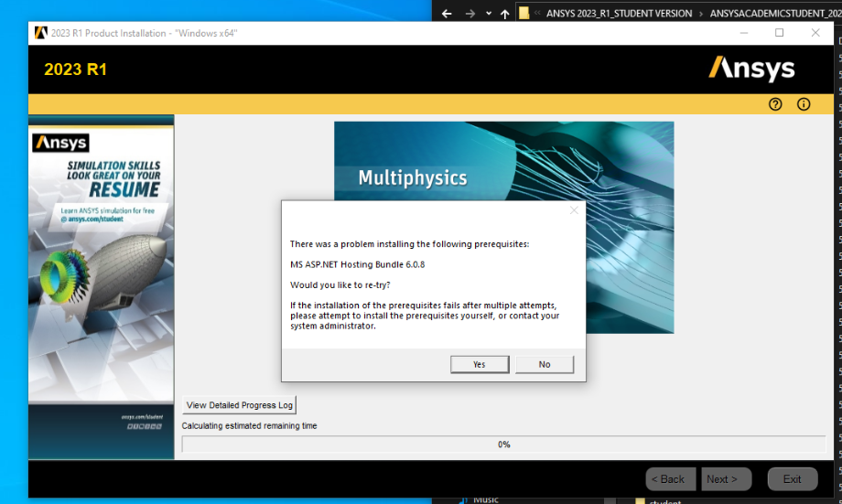Maximize the Ansys installer window

click(779, 33)
